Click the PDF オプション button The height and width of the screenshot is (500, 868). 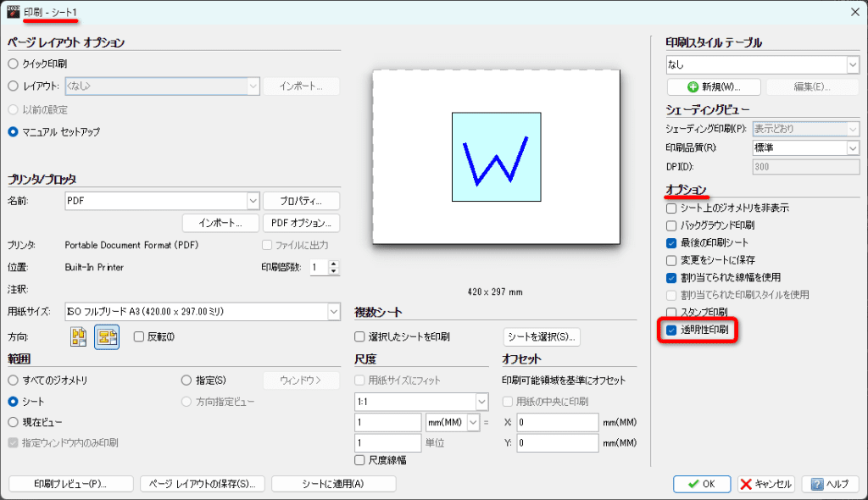tap(301, 223)
